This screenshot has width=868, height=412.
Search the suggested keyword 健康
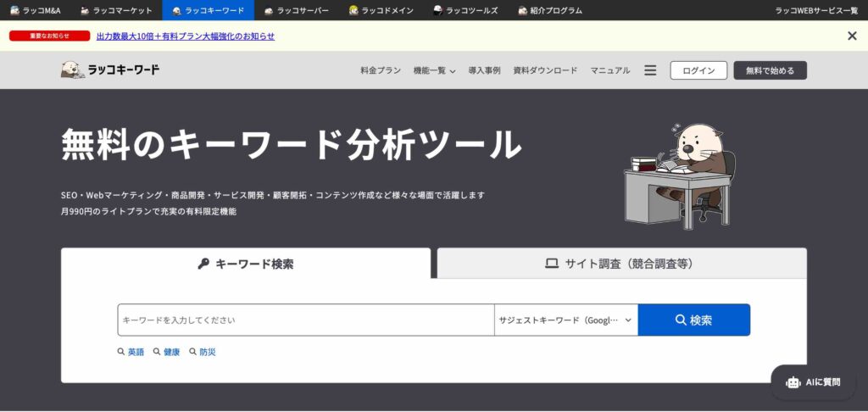(167, 352)
